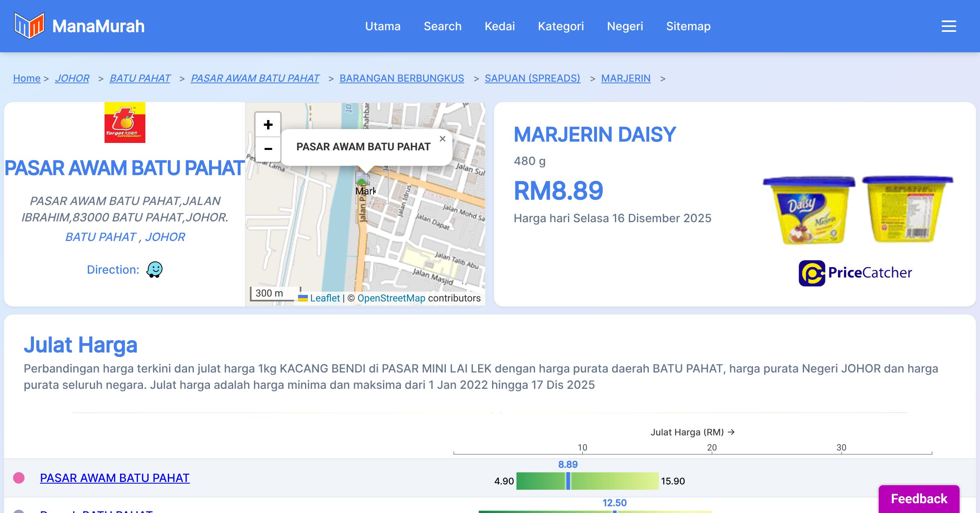Screen dimensions: 980x513
Task: Click the MARJERIN breadcrumb link
Action: (x=626, y=78)
